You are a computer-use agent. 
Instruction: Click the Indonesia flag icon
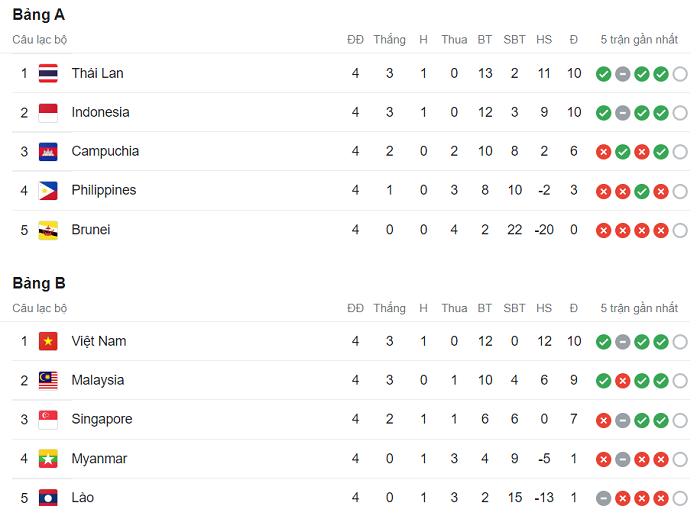pos(48,112)
